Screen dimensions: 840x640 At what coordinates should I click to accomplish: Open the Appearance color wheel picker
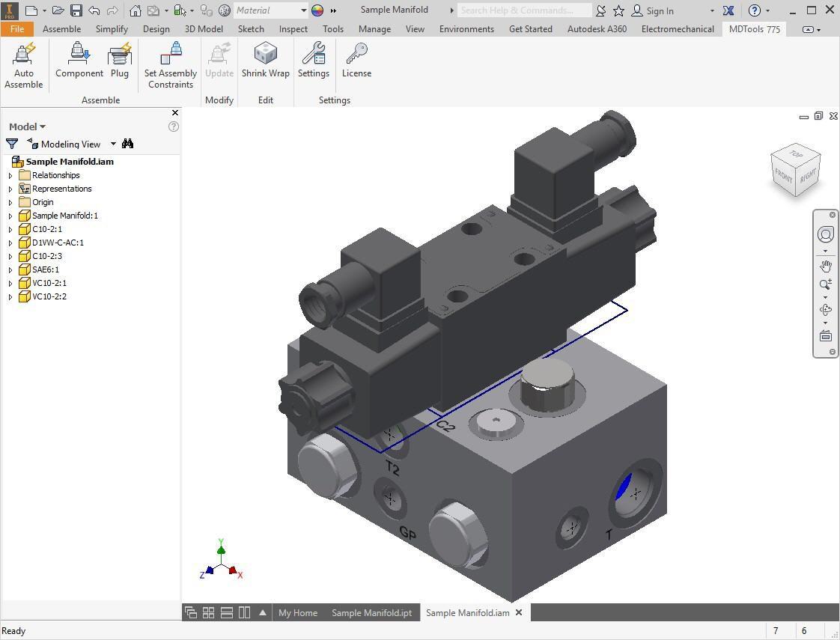click(317, 10)
